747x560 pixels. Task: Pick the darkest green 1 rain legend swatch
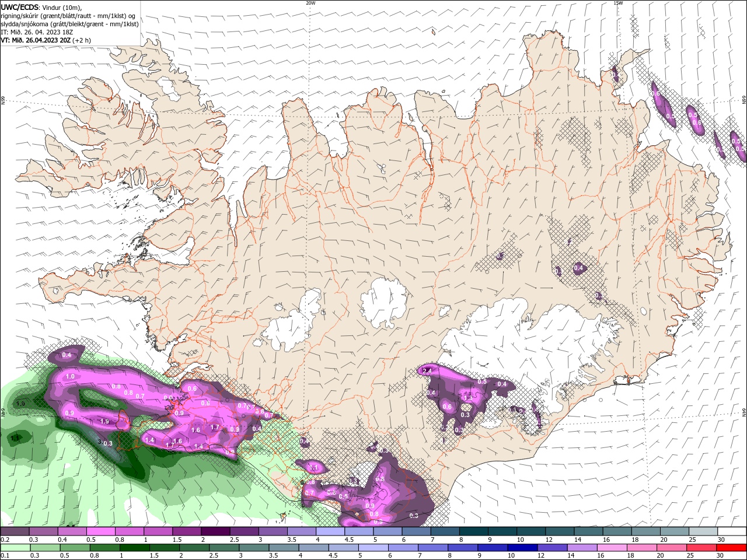point(134,547)
